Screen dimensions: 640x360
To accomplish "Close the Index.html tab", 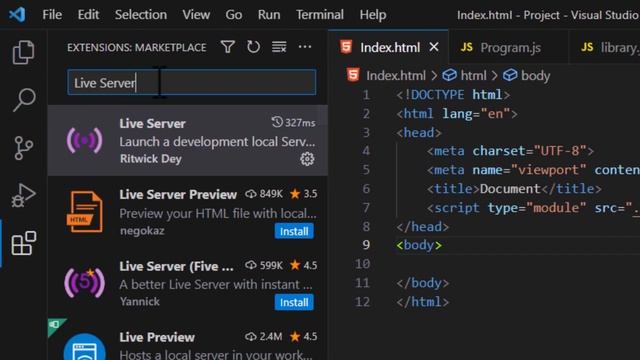I will pyautogui.click(x=434, y=47).
